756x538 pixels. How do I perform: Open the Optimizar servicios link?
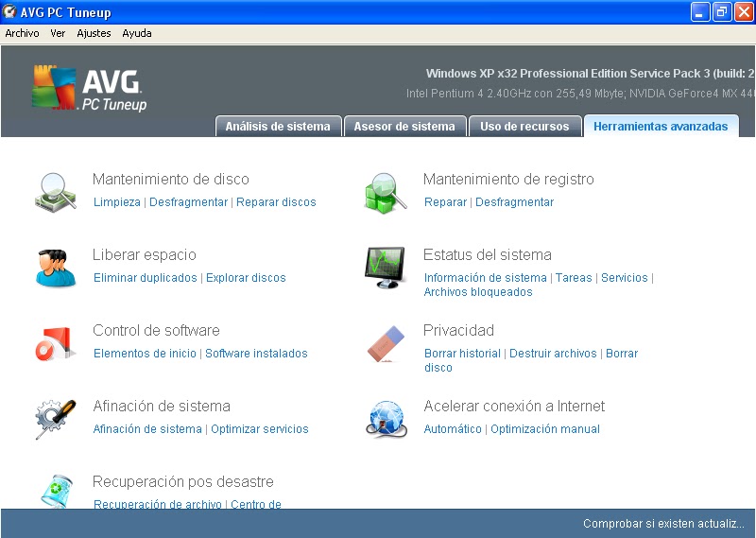tap(260, 429)
